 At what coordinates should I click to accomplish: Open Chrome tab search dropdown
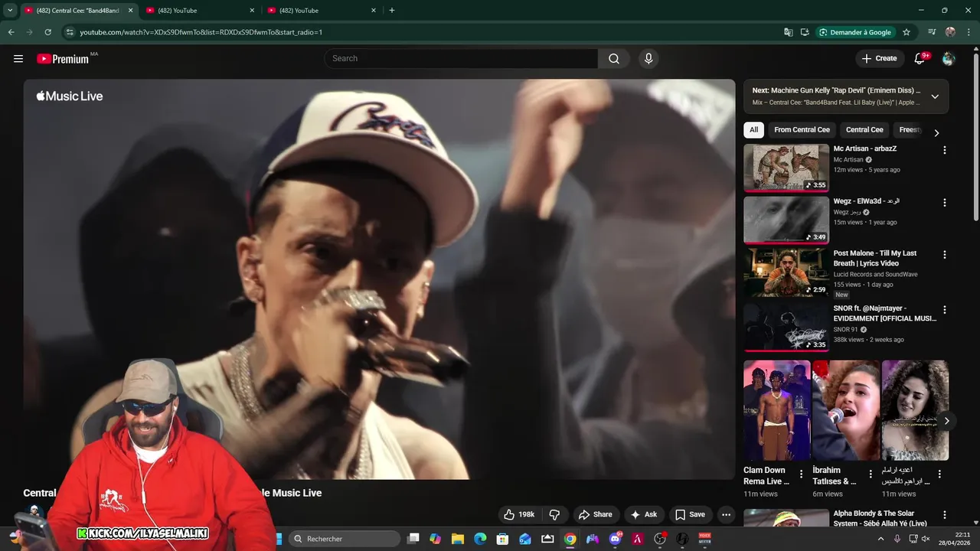pyautogui.click(x=10, y=10)
